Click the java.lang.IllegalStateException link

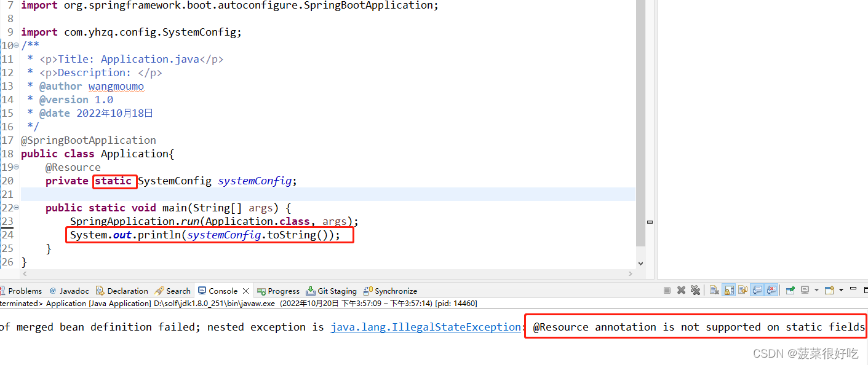coord(426,326)
